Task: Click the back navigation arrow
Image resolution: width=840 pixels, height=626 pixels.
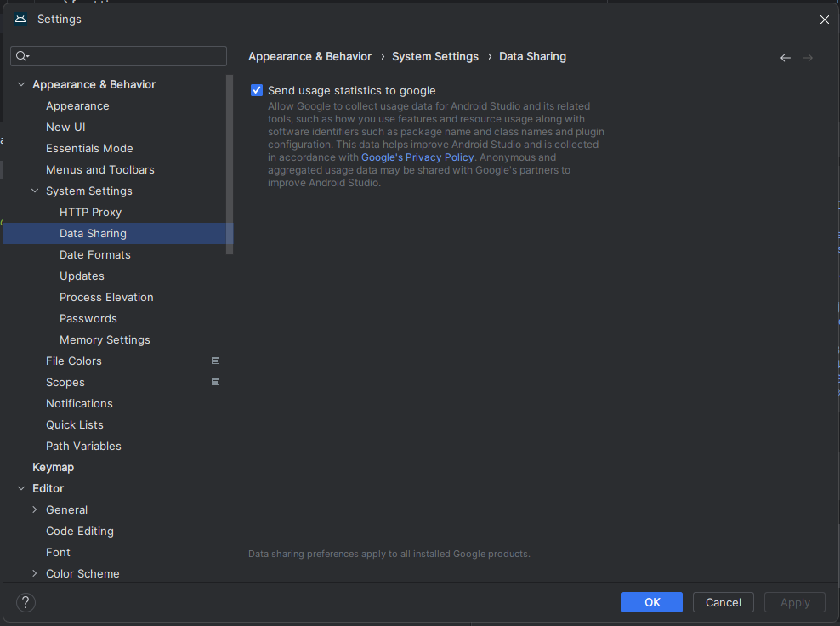Action: [785, 58]
